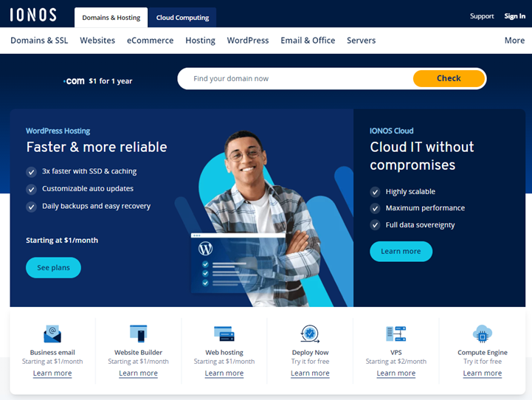Image resolution: width=532 pixels, height=400 pixels.
Task: Switch to the Cloud Computing tab
Action: [182, 18]
